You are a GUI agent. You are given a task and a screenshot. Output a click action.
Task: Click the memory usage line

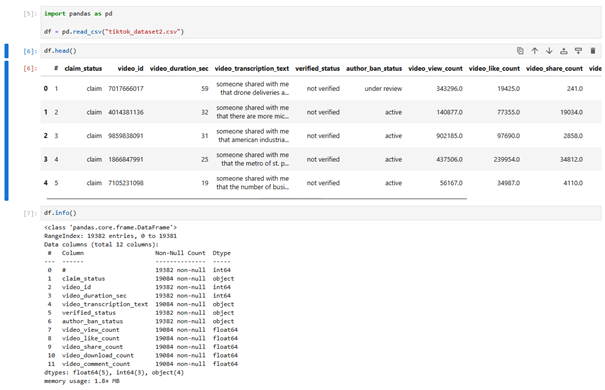tap(82, 381)
